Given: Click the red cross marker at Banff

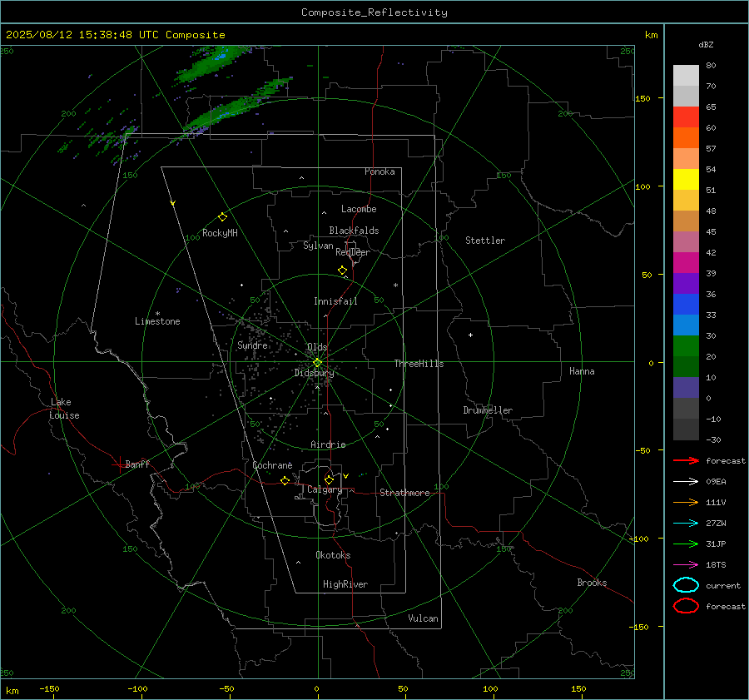Looking at the screenshot, I should point(119,464).
